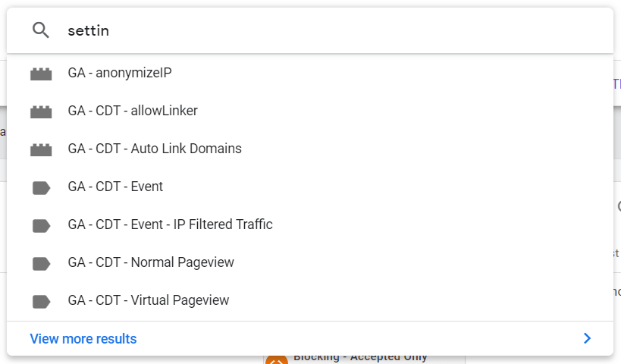Choose GA - CDT - Auto Link Domains
The image size is (621, 364).
[310, 149]
